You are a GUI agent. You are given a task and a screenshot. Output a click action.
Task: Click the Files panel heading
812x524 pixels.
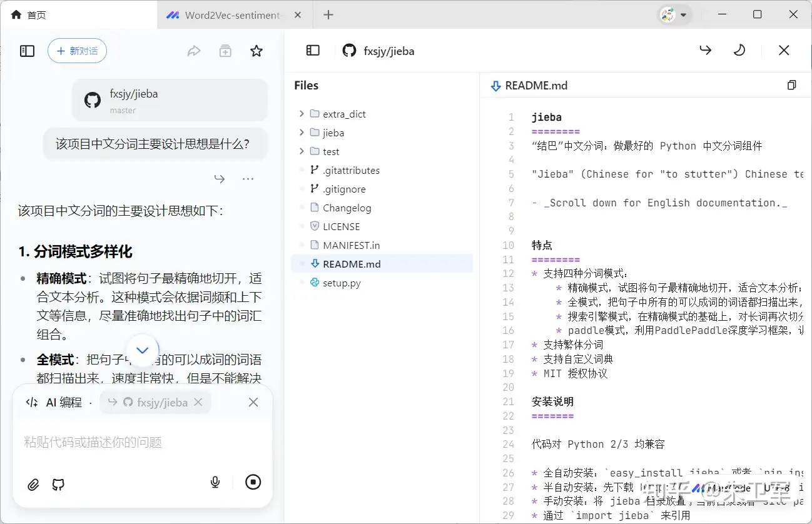(x=307, y=86)
